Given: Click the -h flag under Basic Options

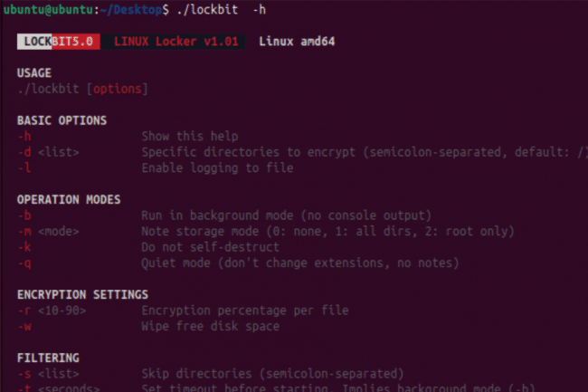Looking at the screenshot, I should [24, 137].
